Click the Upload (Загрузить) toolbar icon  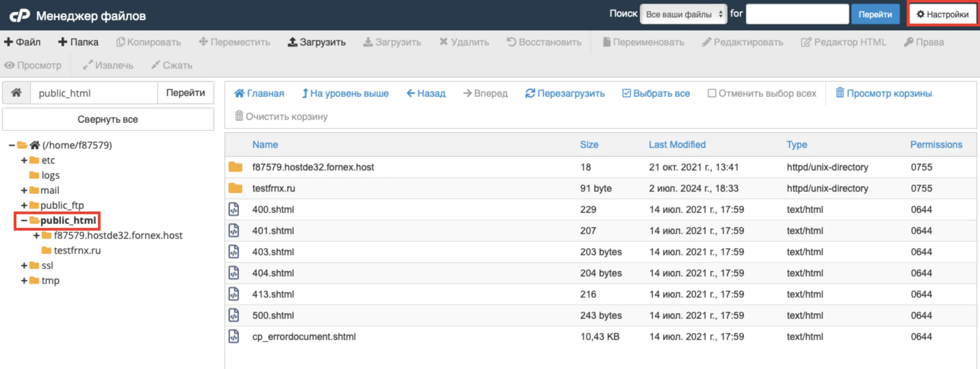(292, 42)
